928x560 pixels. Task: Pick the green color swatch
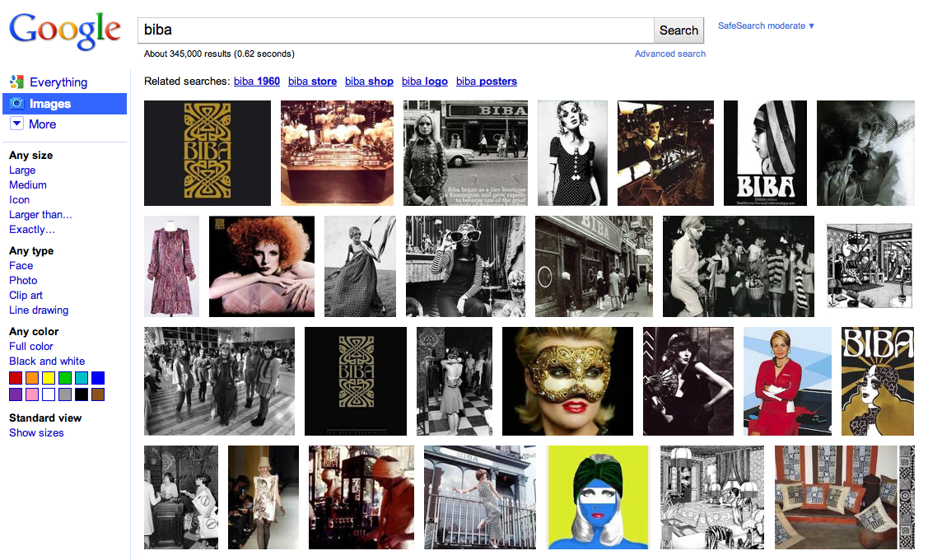coord(65,378)
